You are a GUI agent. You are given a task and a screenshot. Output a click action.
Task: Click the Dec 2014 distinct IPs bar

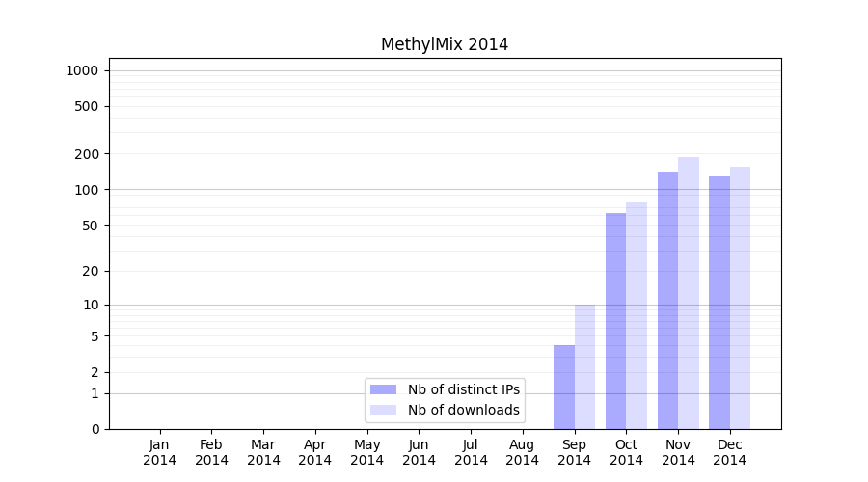pos(719,303)
